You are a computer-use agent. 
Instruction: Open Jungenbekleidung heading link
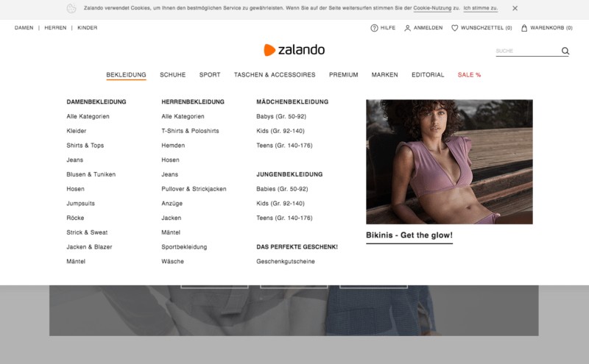(x=289, y=174)
